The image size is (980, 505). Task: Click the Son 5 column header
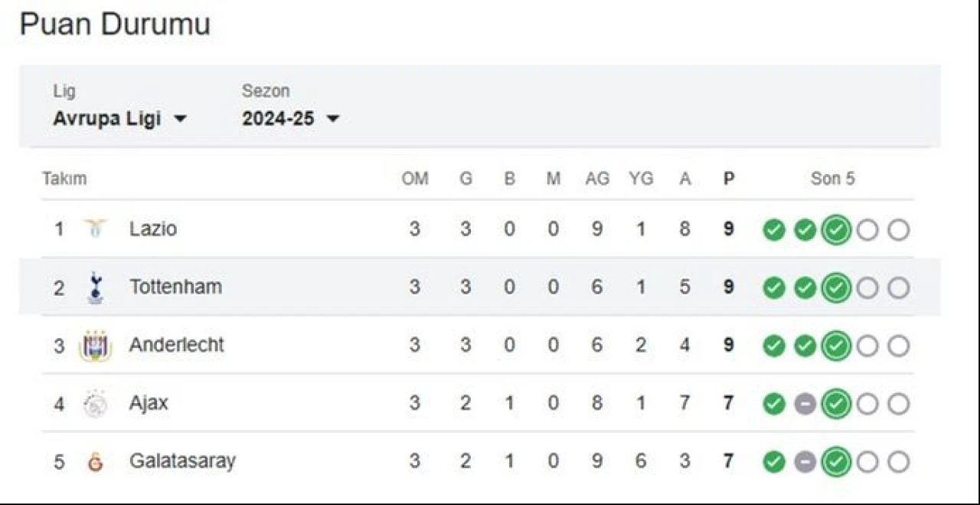[x=833, y=179]
